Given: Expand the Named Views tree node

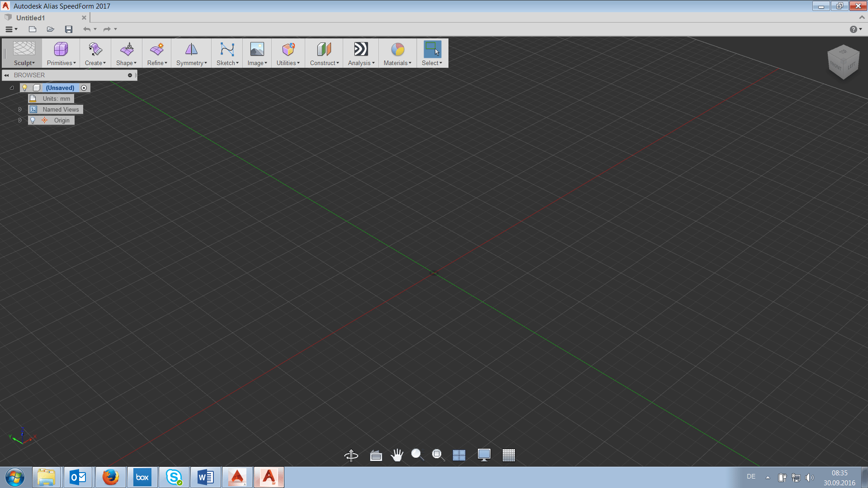Looking at the screenshot, I should [20, 109].
